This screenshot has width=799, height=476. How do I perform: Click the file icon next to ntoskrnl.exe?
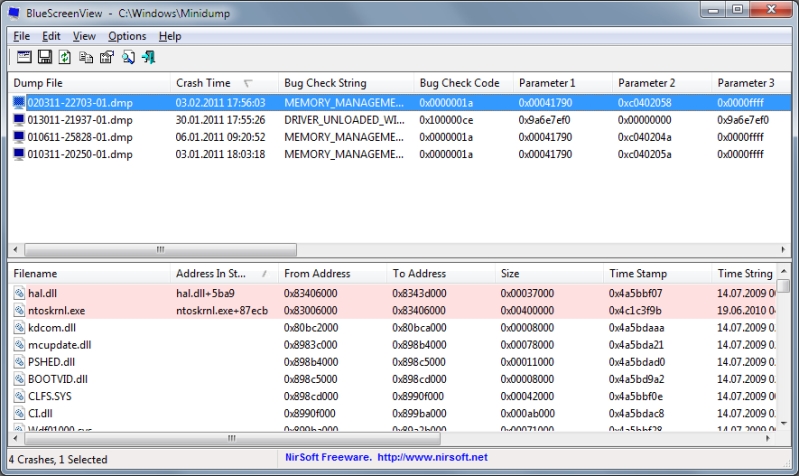tap(19, 310)
